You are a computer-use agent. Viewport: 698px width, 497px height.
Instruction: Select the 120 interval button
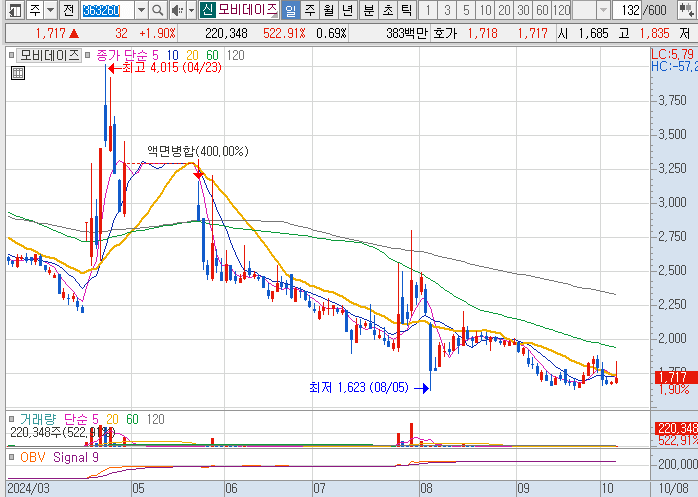561,10
